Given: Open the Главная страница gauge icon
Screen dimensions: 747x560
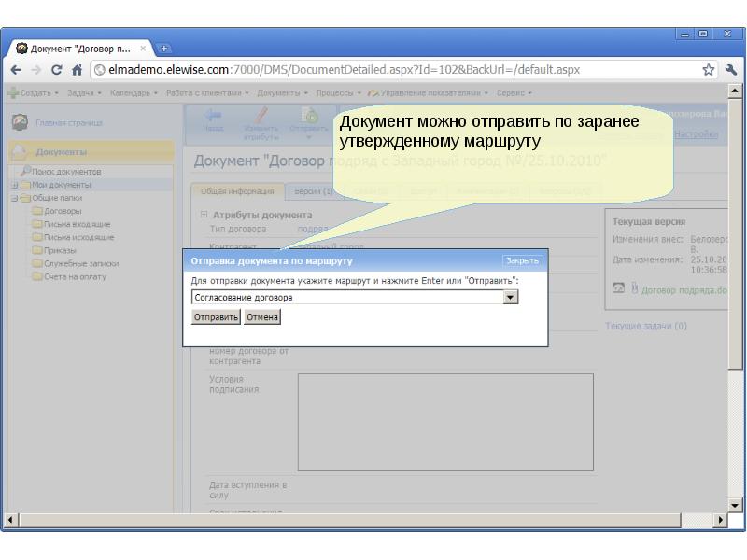Looking at the screenshot, I should [x=19, y=122].
